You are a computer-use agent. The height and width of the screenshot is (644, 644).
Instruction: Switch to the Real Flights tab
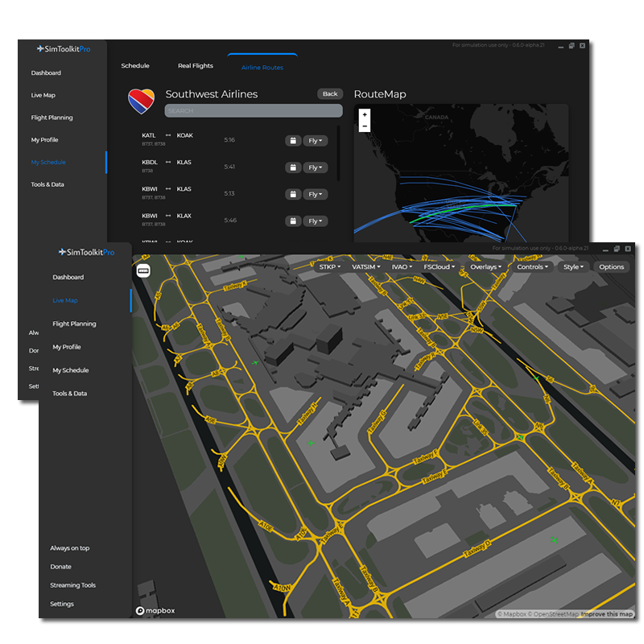click(196, 66)
